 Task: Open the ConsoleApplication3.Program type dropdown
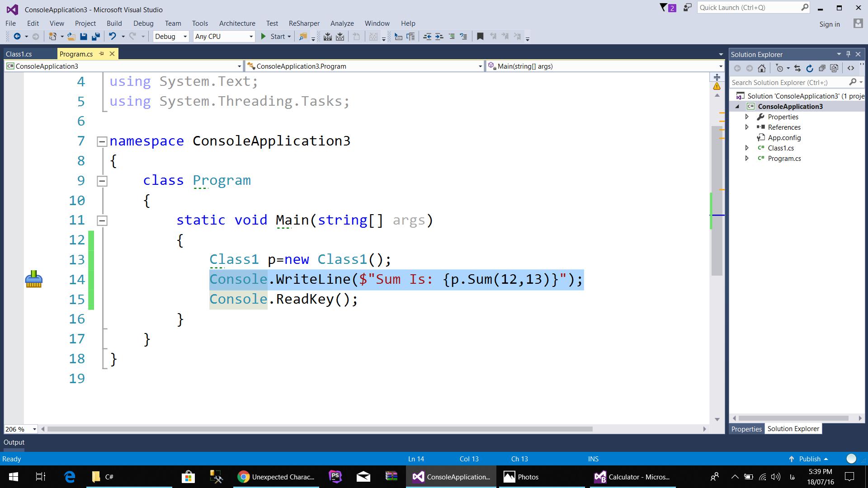365,66
